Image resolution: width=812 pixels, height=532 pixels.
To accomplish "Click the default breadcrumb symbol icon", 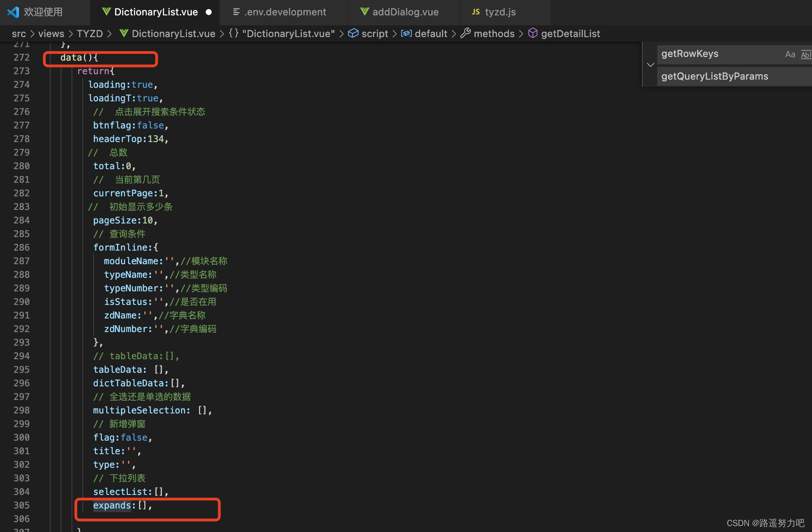I will point(406,33).
